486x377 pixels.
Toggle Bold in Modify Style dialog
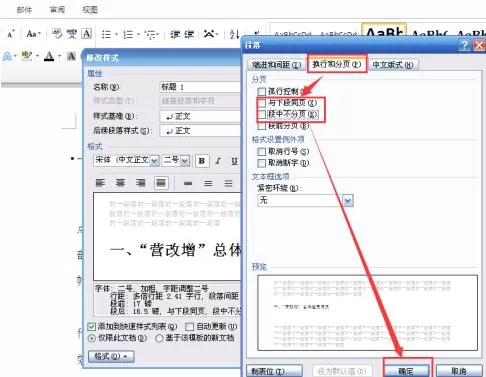pyautogui.click(x=202, y=161)
